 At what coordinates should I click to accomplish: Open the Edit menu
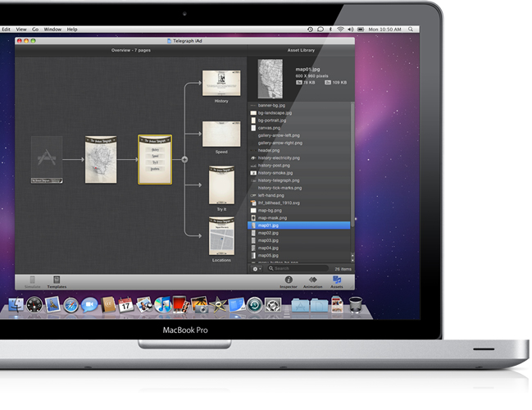pyautogui.click(x=6, y=30)
